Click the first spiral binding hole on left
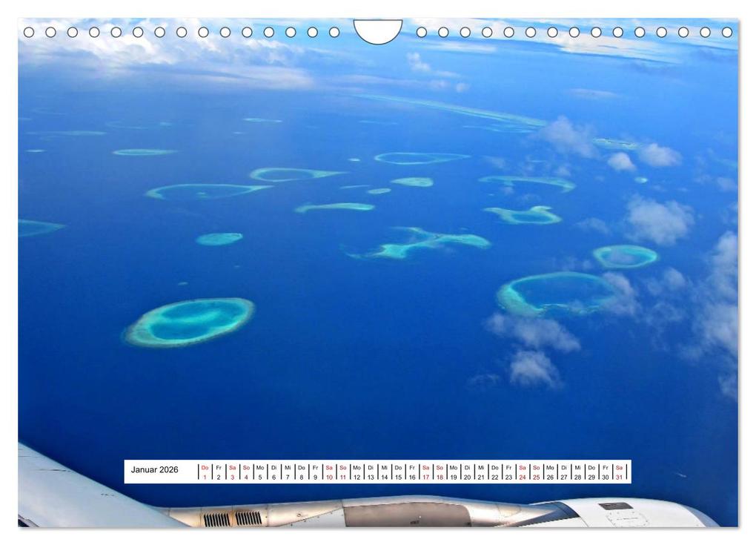Image resolution: width=756 pixels, height=545 pixels. click(29, 33)
